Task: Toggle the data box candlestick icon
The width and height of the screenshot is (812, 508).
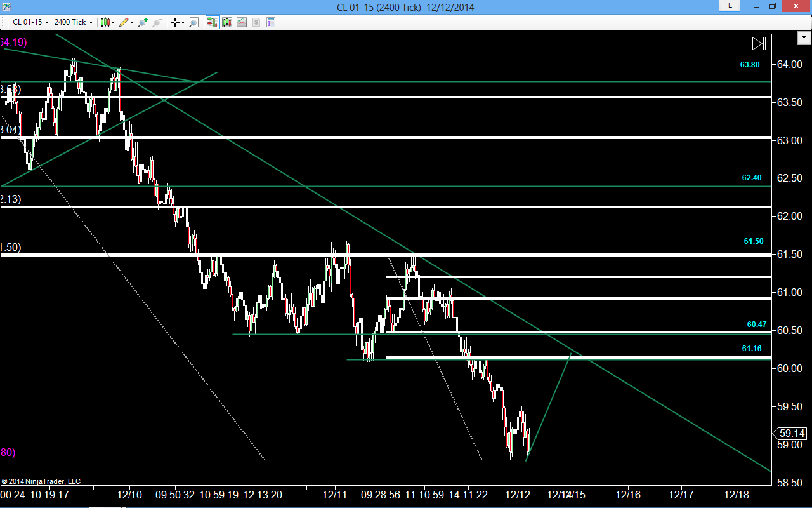Action: click(x=226, y=22)
